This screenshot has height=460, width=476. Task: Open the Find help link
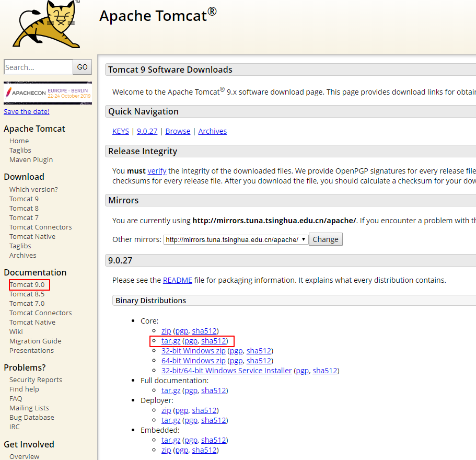pos(24,389)
